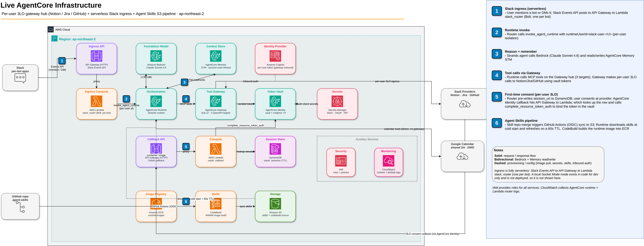This screenshot has width=644, height=246.
Task: Click the 'Image Registry' card title
Action: [x=156, y=194]
